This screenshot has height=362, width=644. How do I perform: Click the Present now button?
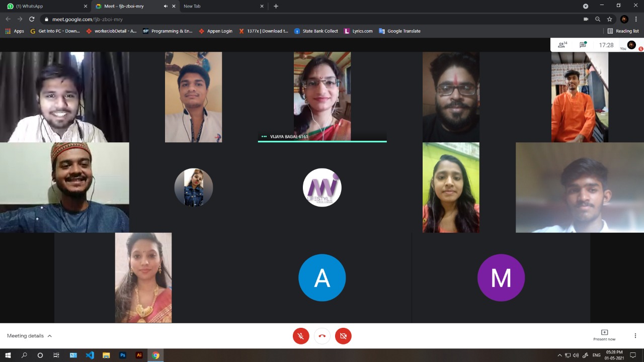tap(604, 335)
